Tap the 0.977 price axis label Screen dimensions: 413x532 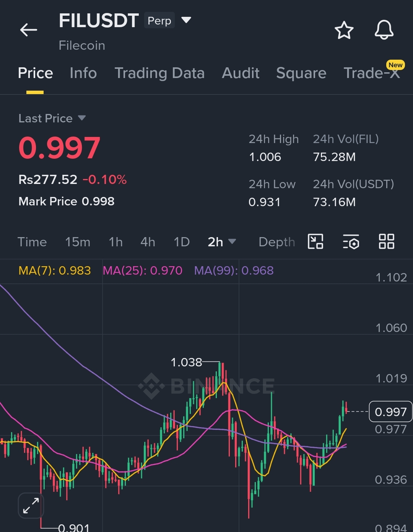(391, 429)
